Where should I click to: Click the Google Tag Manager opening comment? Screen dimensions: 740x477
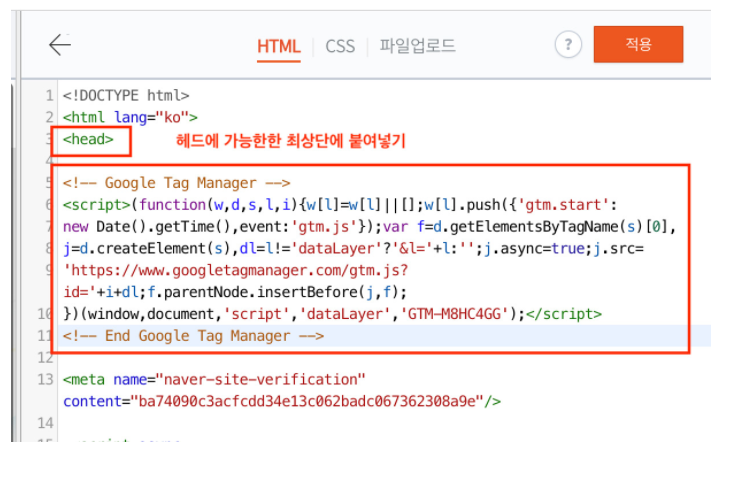tap(177, 183)
